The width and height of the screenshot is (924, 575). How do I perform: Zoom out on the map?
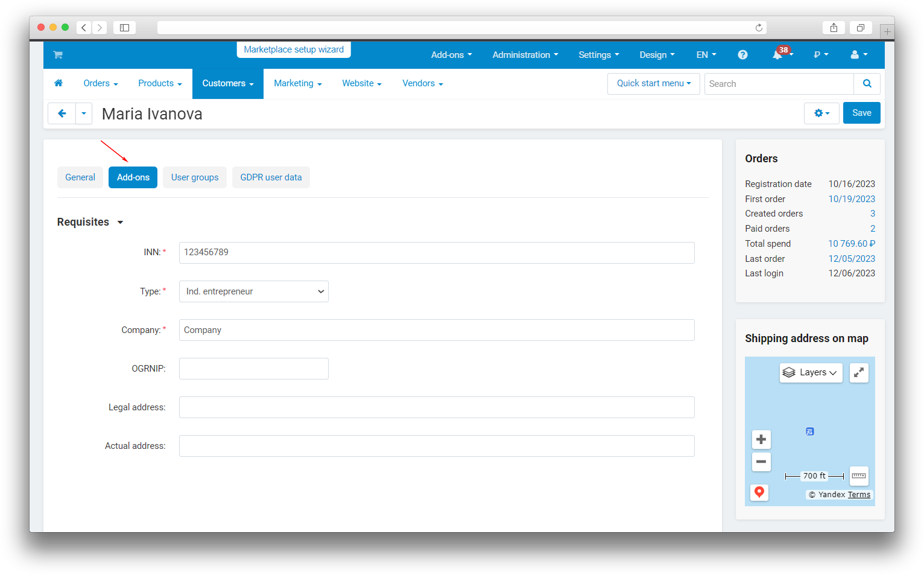point(761,462)
